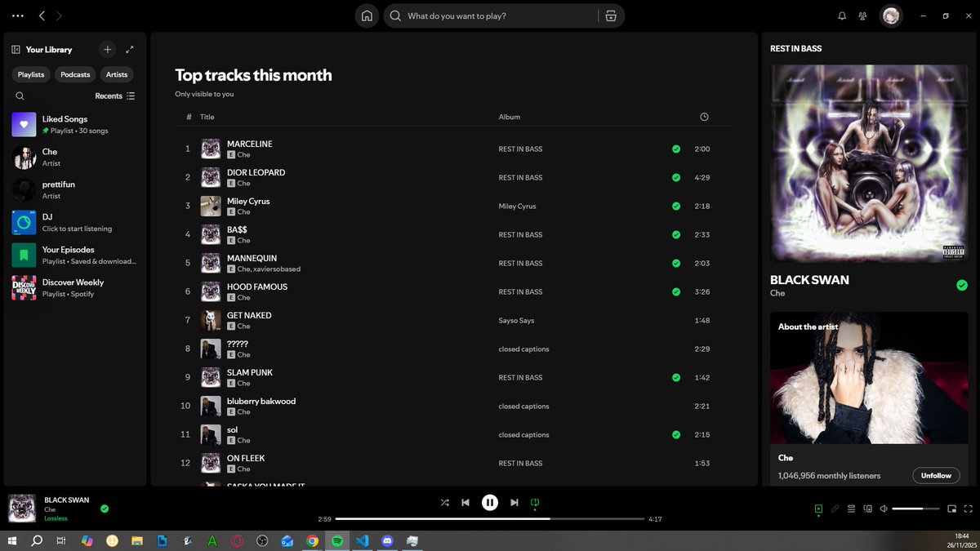
Task: Enter full screen player
Action: [x=968, y=509]
